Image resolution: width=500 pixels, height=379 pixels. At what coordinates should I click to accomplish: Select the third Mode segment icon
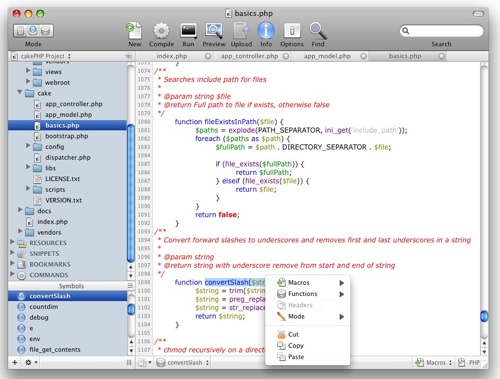click(46, 31)
